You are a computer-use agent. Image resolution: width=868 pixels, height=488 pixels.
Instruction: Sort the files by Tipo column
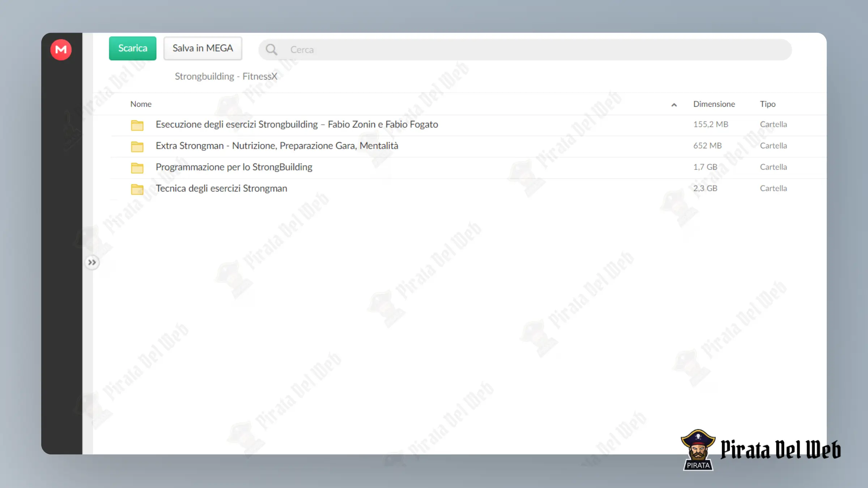[x=767, y=104]
